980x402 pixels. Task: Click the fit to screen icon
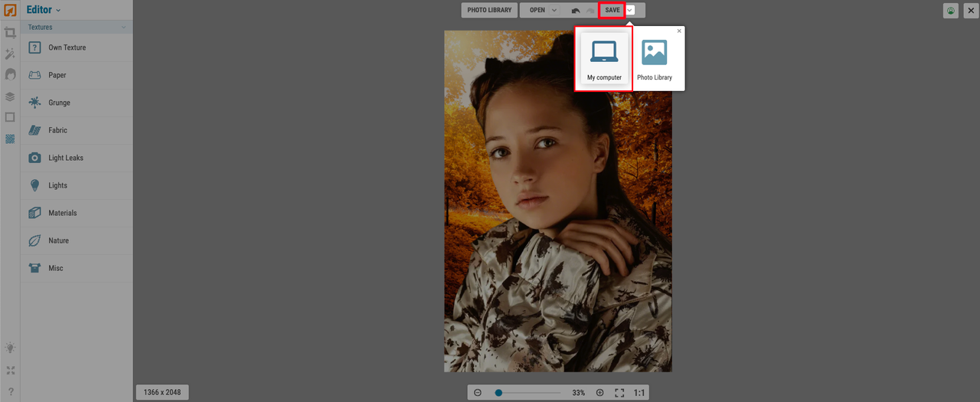619,393
